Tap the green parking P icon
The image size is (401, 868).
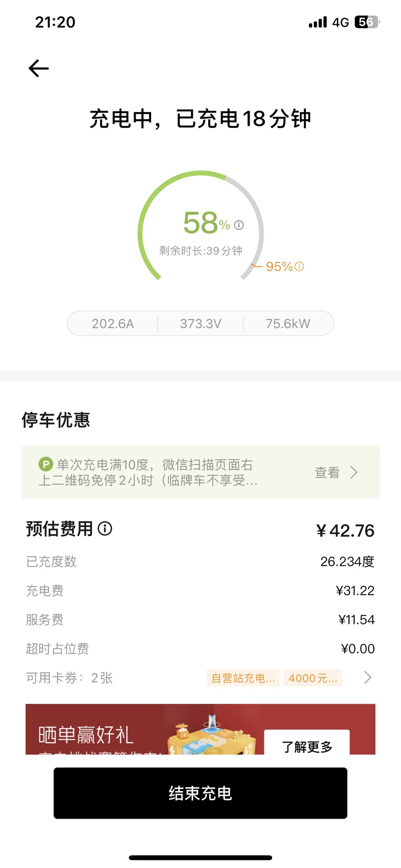click(46, 464)
